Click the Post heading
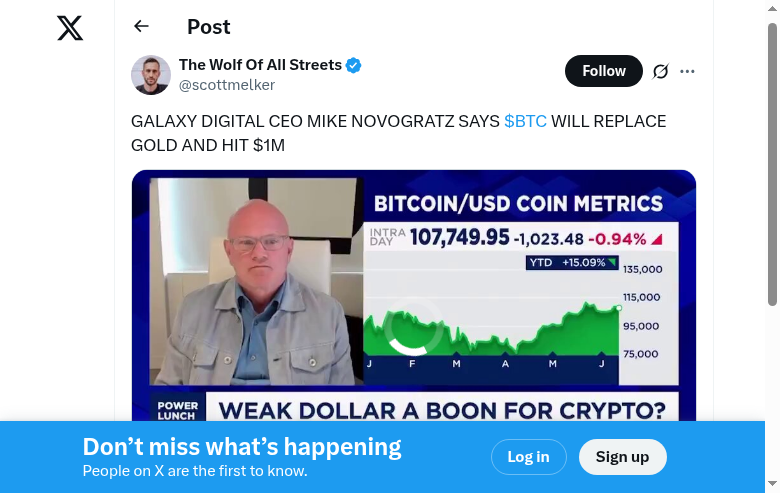Screen dimensions: 780x493 (x=208, y=27)
